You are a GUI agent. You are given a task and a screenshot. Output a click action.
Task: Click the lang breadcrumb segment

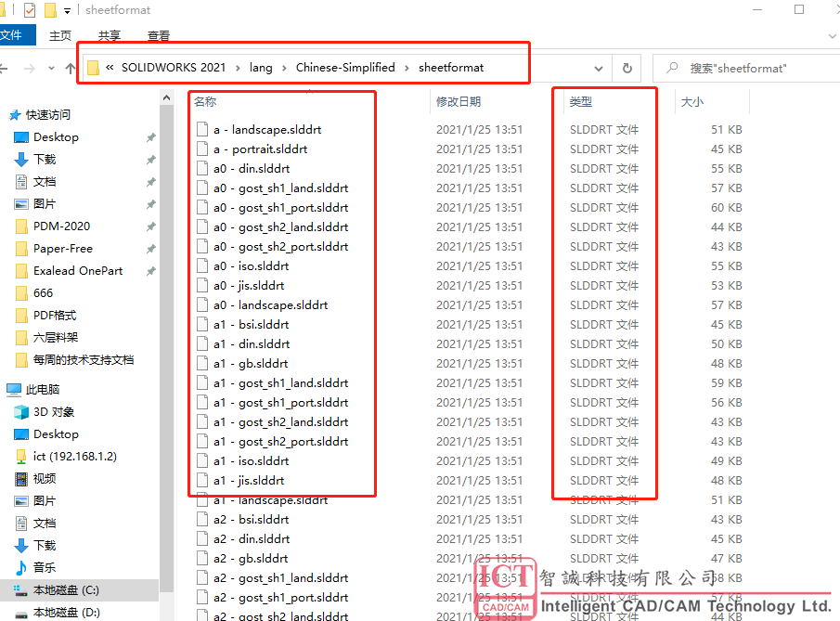261,68
